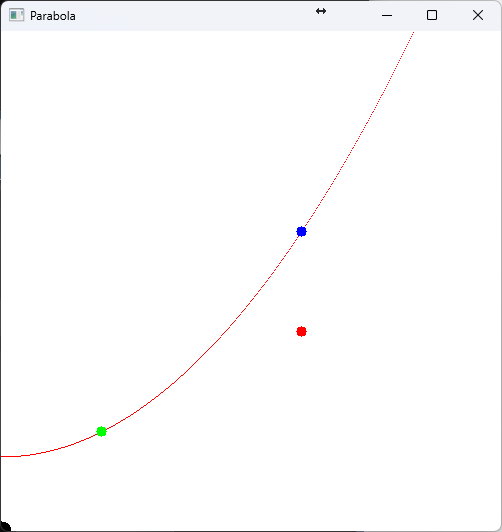Click empty canvas midway between green and red points
The width and height of the screenshot is (502, 532).
(x=201, y=382)
